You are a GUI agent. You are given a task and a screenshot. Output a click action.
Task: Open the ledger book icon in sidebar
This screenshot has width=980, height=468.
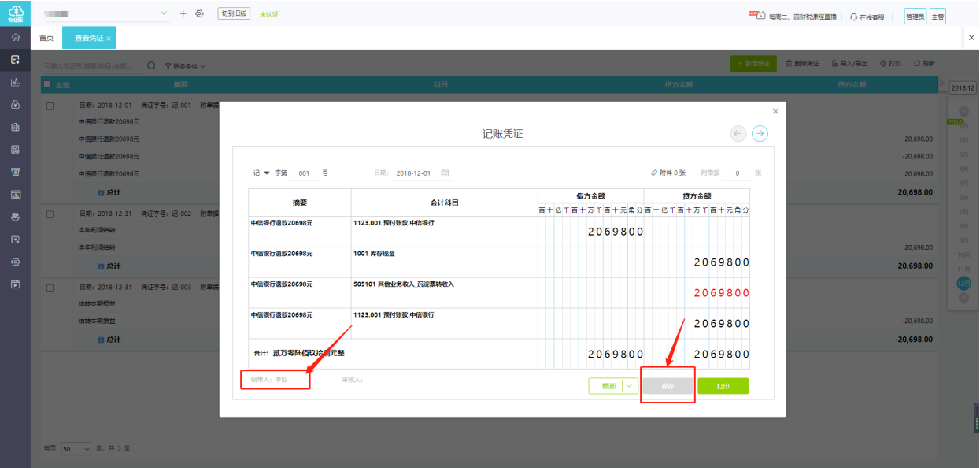(x=15, y=127)
